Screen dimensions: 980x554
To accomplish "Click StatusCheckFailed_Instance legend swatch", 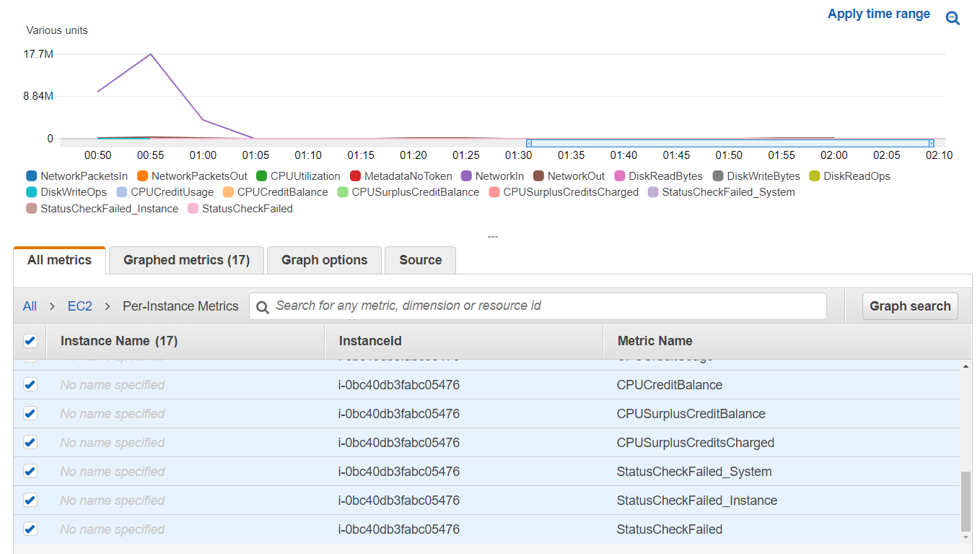I will click(32, 209).
